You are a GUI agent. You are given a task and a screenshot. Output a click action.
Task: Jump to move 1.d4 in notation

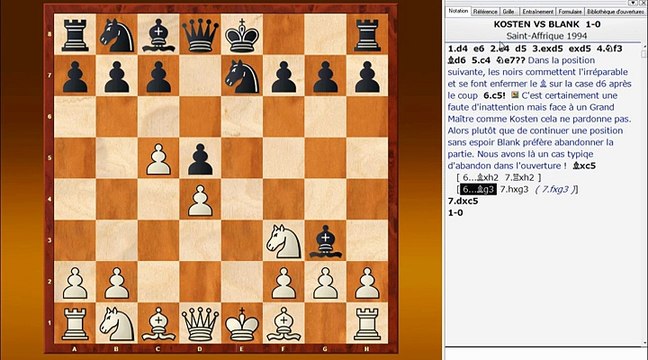(457, 49)
